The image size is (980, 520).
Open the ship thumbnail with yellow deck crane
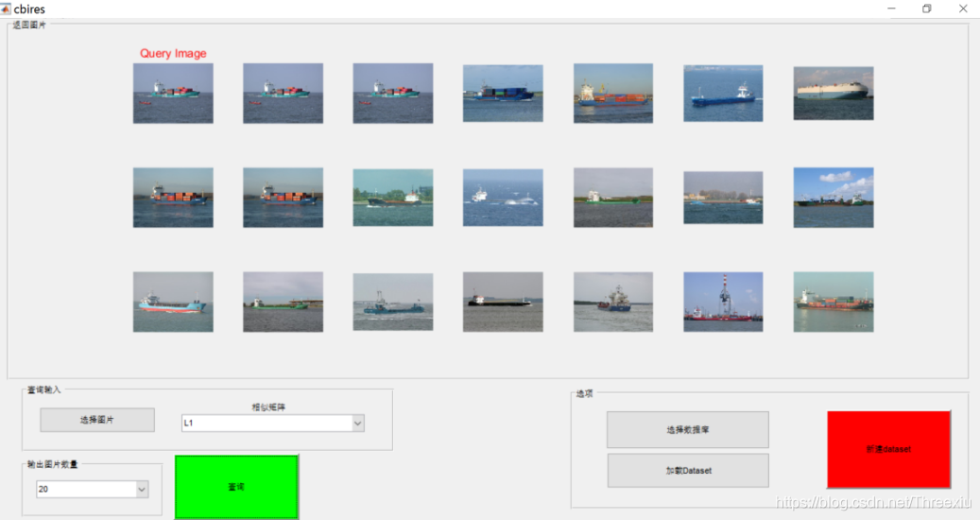[x=613, y=93]
